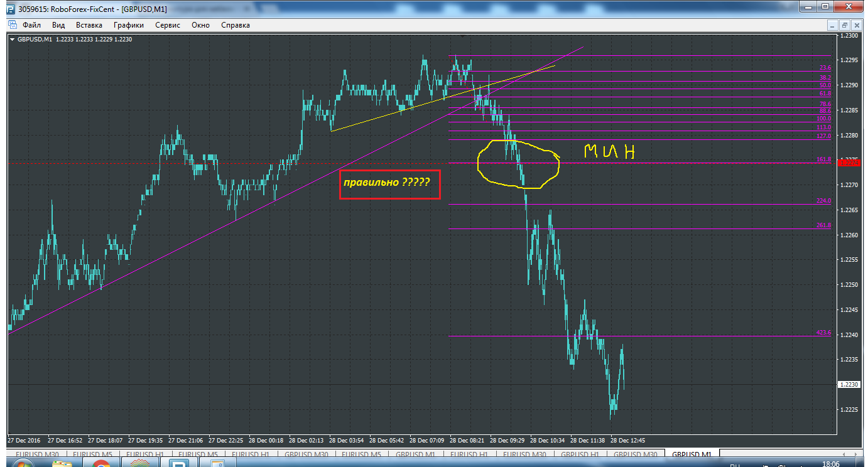Maximize the RoboForex-FixCent terminal window
The height and width of the screenshot is (467, 868).
pos(826,8)
